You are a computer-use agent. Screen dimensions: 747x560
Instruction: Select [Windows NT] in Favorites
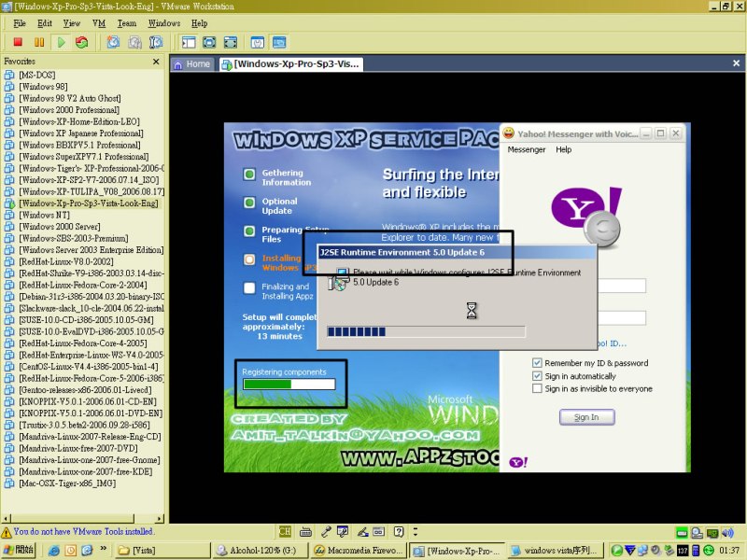click(44, 215)
